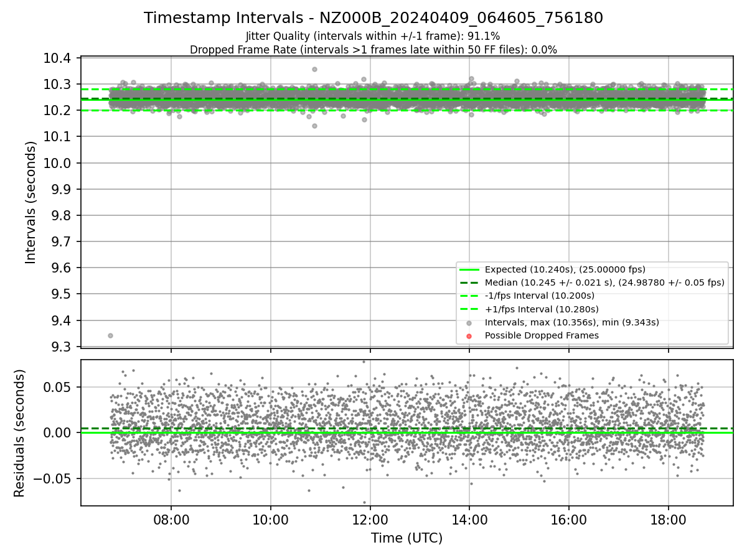Click legend entry '-1/fps Interval (10.200s)'
Viewport: 747px width, 560px height.
(x=539, y=296)
